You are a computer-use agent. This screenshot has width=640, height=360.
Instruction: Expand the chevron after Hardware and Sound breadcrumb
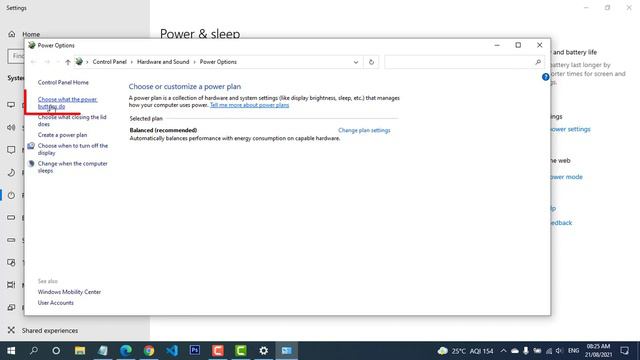coord(194,62)
